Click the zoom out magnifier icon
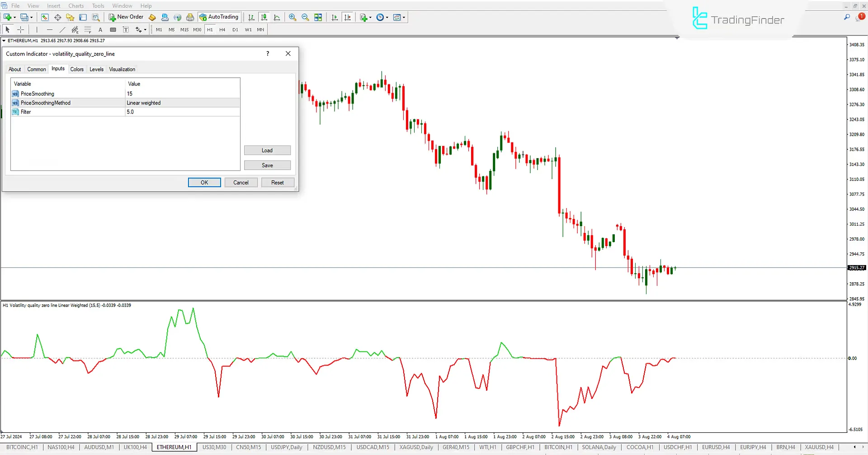Viewport: 868px width, 455px height. tap(305, 17)
